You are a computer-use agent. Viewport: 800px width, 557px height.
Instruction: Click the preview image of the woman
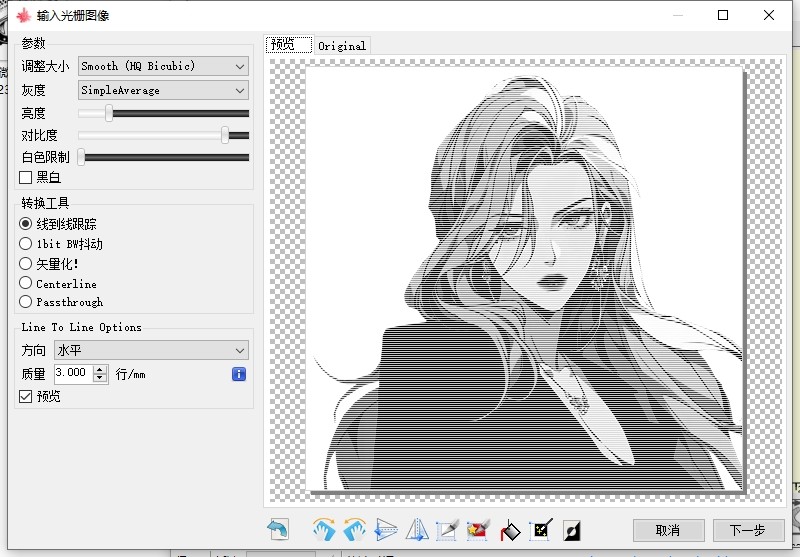tap(524, 278)
